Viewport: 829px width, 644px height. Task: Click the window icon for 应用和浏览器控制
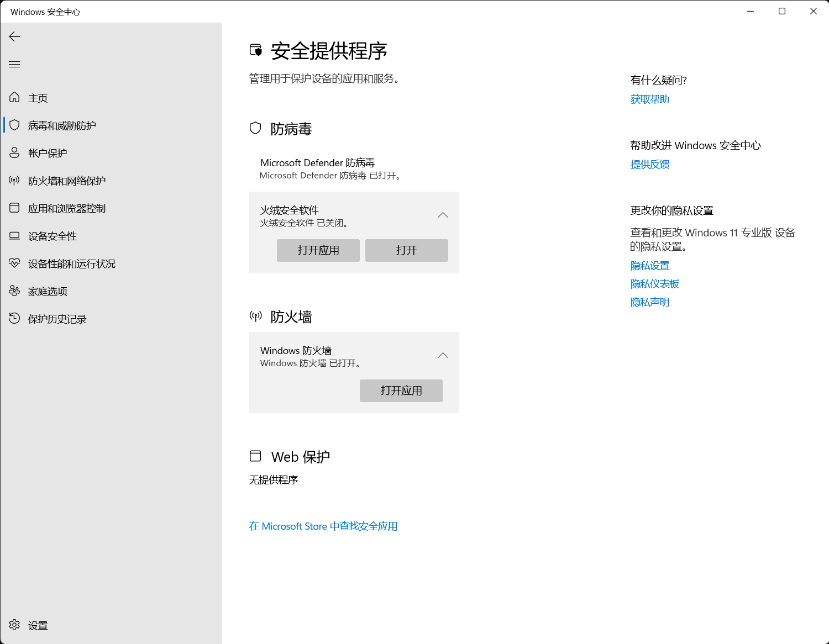(x=14, y=208)
